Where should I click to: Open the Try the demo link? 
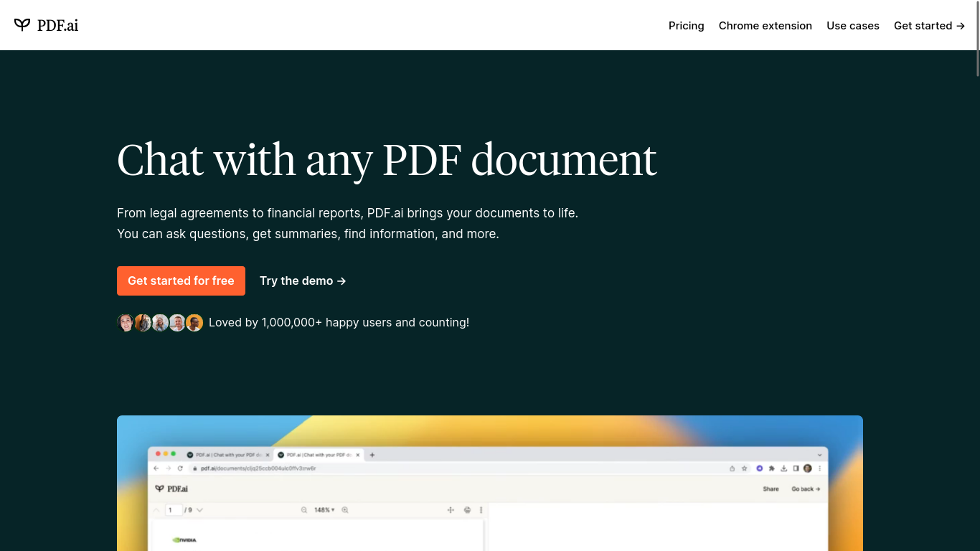pyautogui.click(x=303, y=281)
